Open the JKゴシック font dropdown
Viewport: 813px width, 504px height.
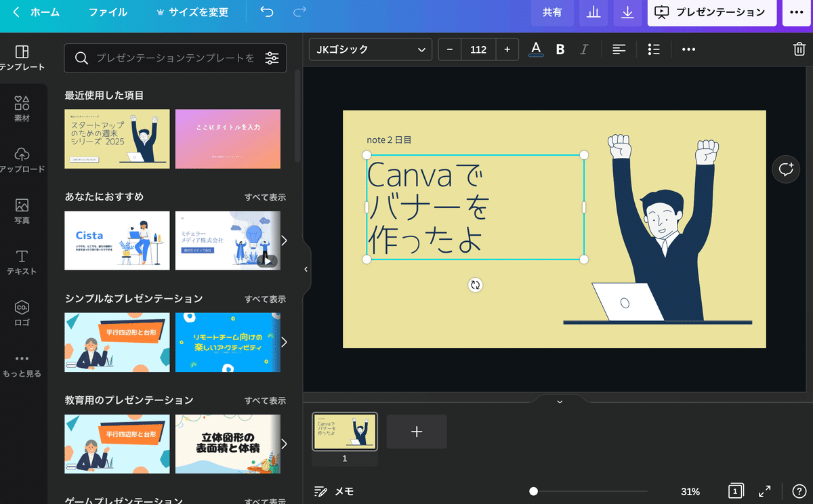371,49
